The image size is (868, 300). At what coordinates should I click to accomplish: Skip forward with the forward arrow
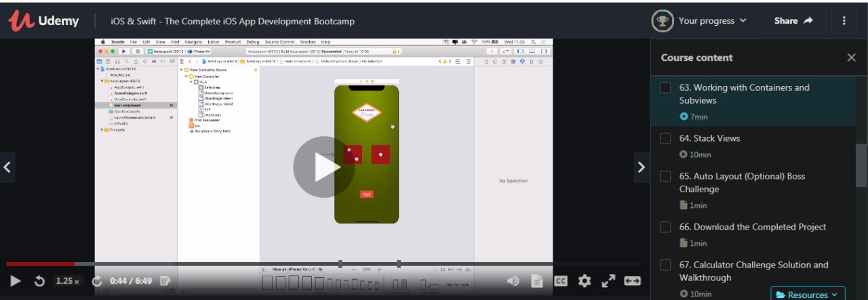[x=97, y=281]
